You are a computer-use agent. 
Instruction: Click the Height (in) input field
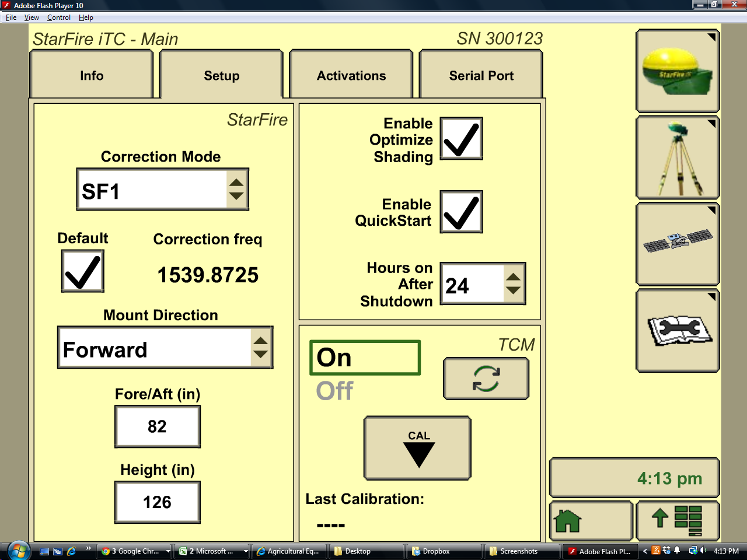click(x=158, y=502)
